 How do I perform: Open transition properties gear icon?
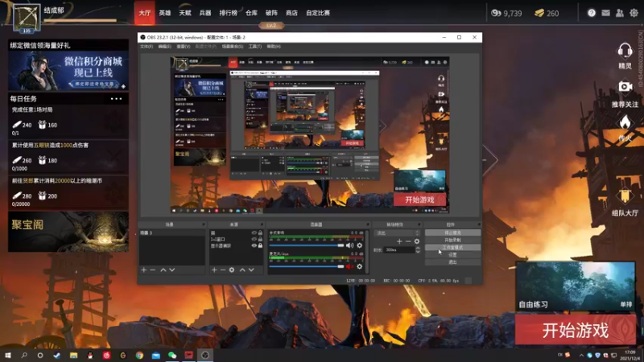pos(417,241)
